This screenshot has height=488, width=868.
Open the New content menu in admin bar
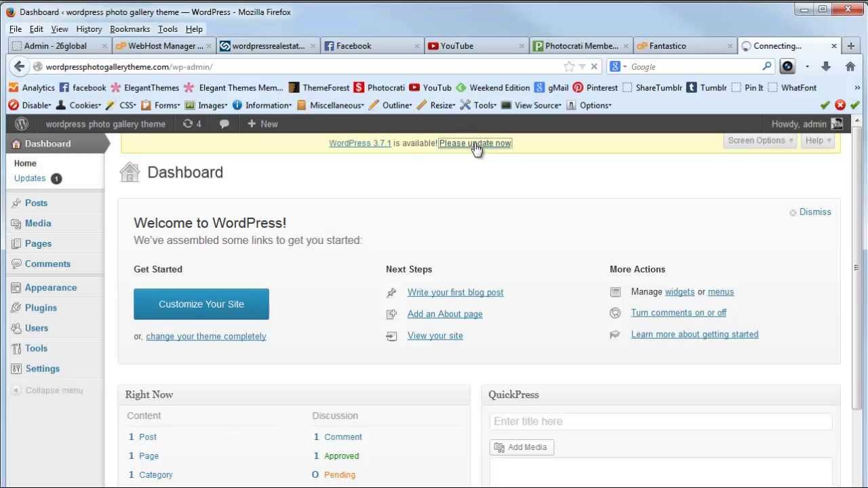(262, 124)
